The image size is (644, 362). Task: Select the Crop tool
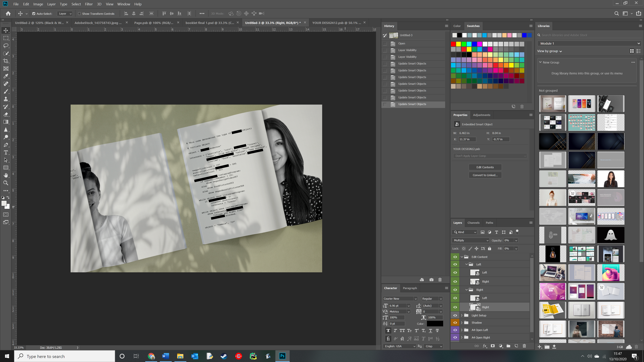click(6, 61)
